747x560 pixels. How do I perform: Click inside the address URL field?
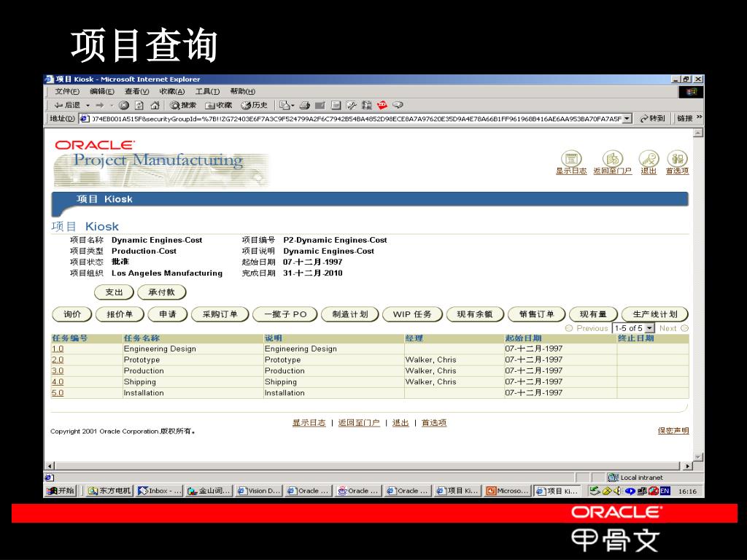tap(356, 119)
